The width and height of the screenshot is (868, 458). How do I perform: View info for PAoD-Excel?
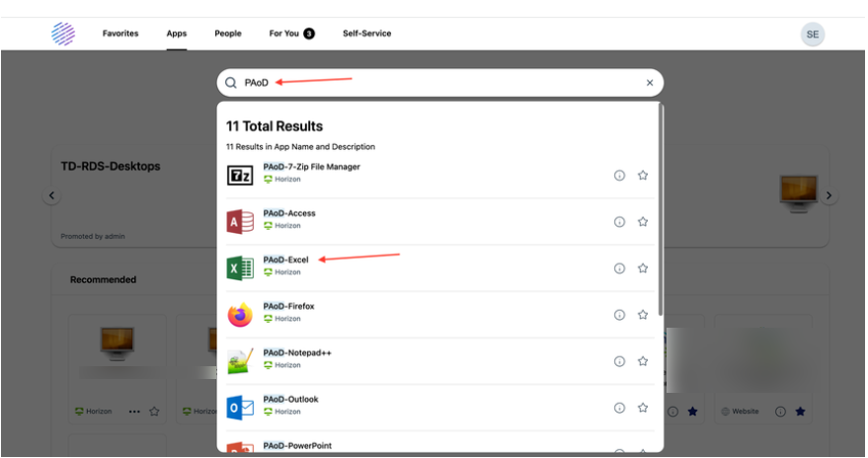[619, 268]
